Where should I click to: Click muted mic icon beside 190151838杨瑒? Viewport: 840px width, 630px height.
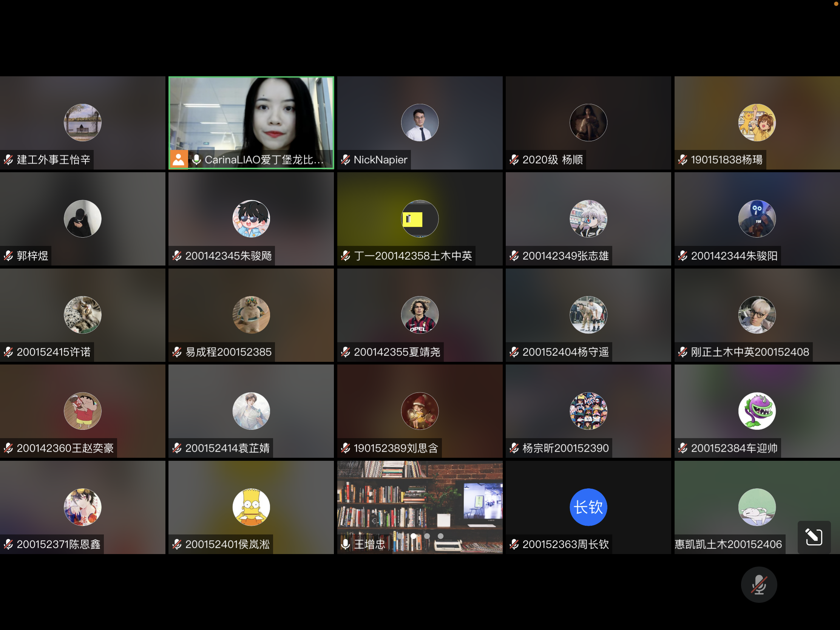click(683, 160)
